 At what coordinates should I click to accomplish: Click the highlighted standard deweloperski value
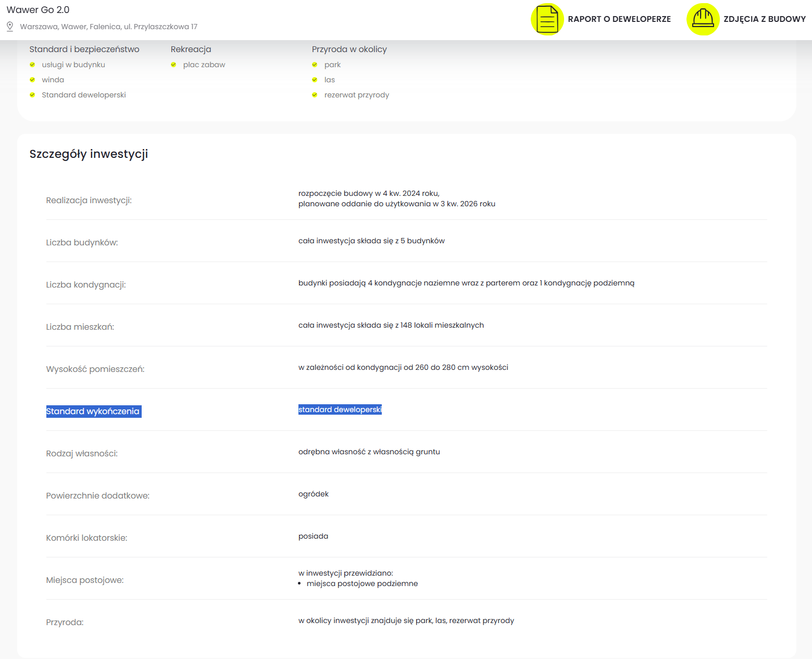[x=340, y=410]
